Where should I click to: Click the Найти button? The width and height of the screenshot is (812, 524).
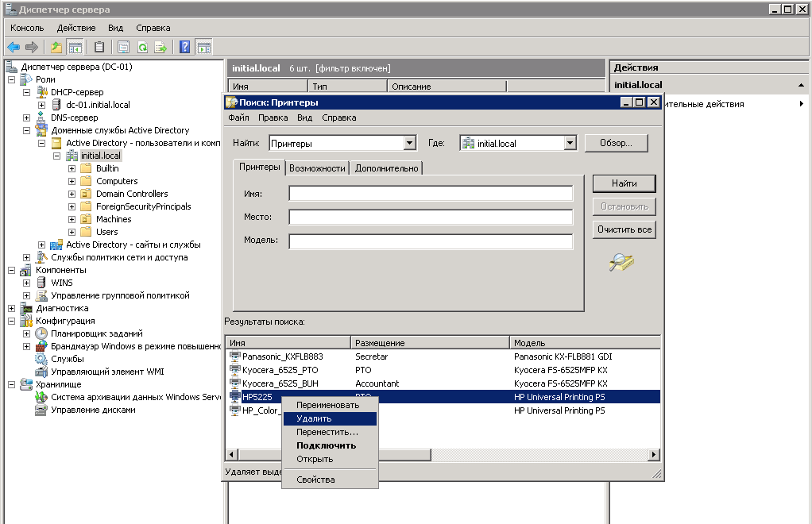coord(624,183)
